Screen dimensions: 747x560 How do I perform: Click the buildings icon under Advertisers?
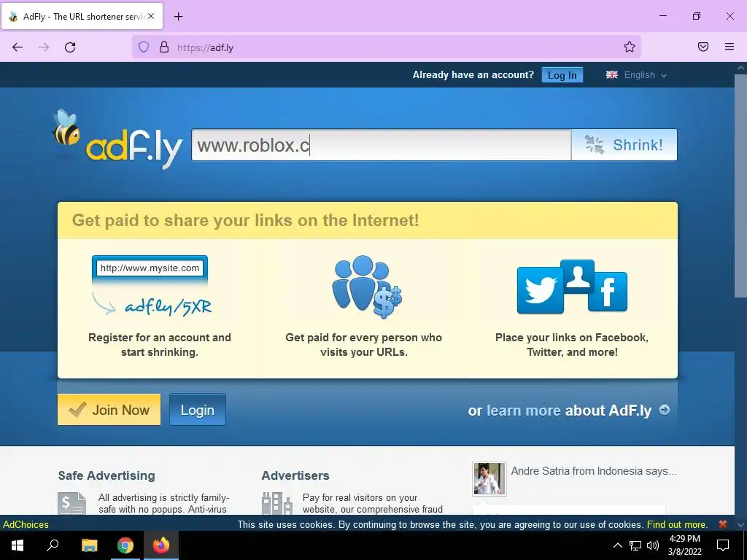pos(276,504)
